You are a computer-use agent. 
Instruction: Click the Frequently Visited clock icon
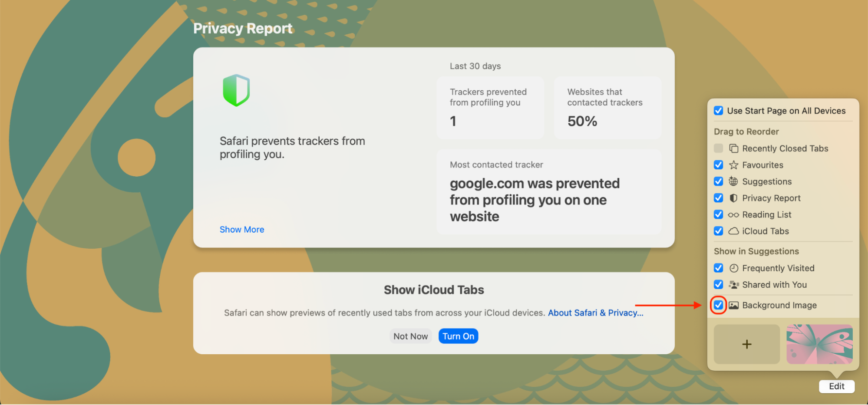click(x=733, y=268)
